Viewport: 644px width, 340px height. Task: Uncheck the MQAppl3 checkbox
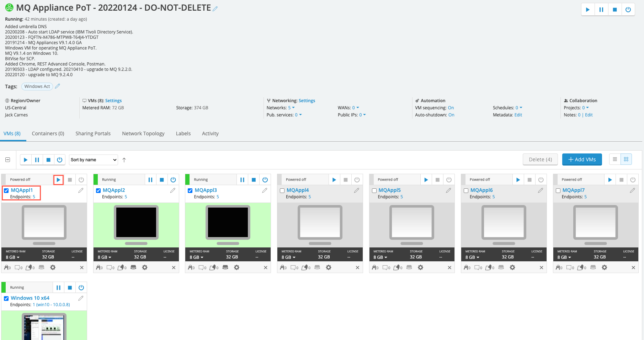click(x=190, y=190)
